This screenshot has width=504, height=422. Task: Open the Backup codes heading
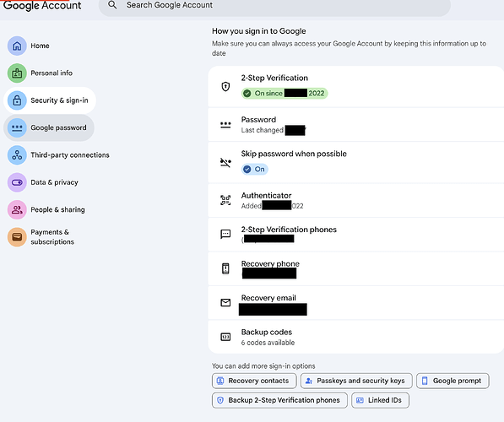pyautogui.click(x=267, y=332)
